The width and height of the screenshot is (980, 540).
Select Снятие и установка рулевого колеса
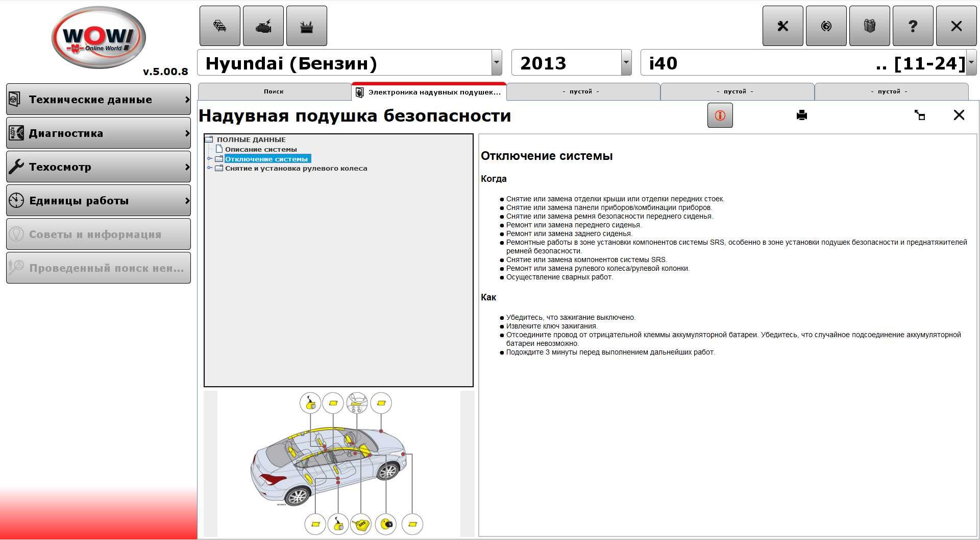pos(296,168)
